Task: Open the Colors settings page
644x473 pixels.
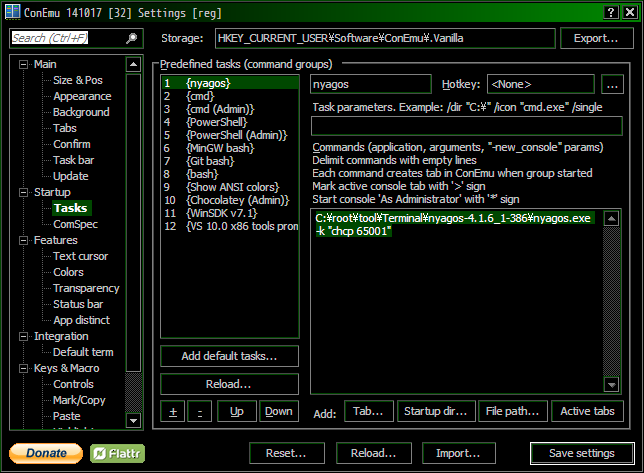Action: 68,272
